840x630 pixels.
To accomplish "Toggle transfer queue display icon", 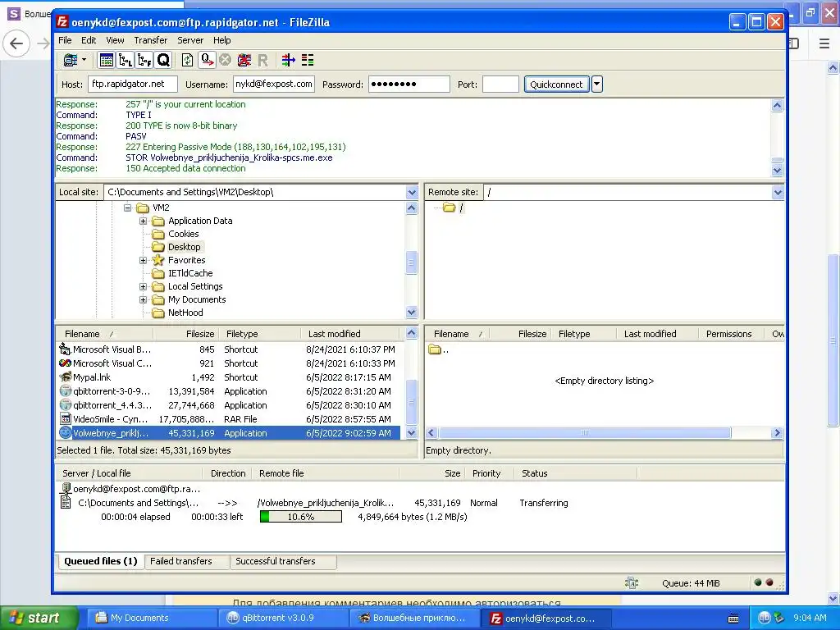I will click(163, 60).
